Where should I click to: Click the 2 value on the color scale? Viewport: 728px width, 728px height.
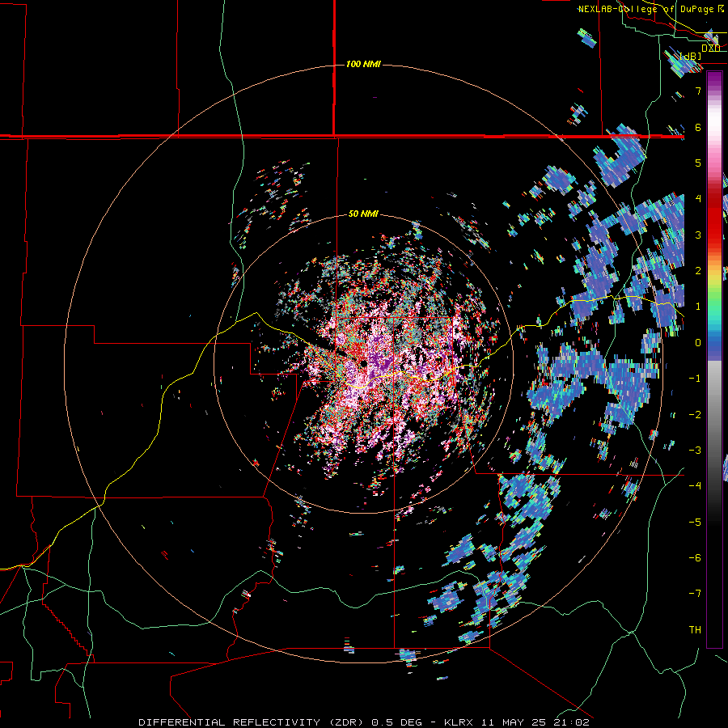click(x=698, y=271)
